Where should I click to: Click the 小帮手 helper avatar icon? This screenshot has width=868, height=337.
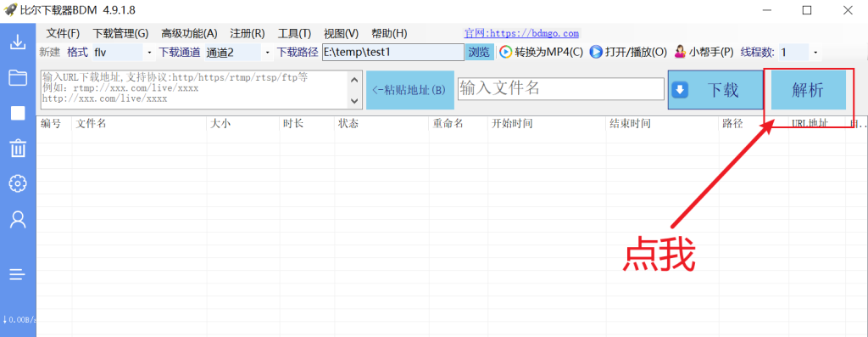pos(681,52)
